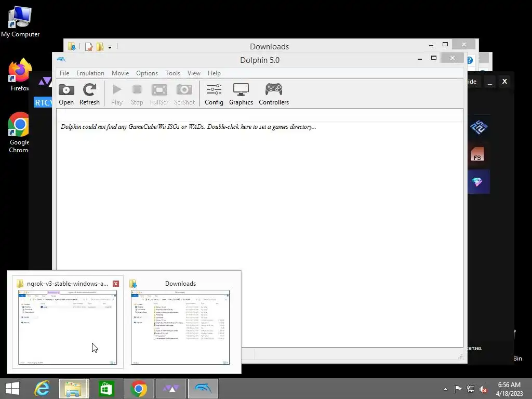The width and height of the screenshot is (532, 399).
Task: Open the Emulation menu
Action: pos(90,73)
